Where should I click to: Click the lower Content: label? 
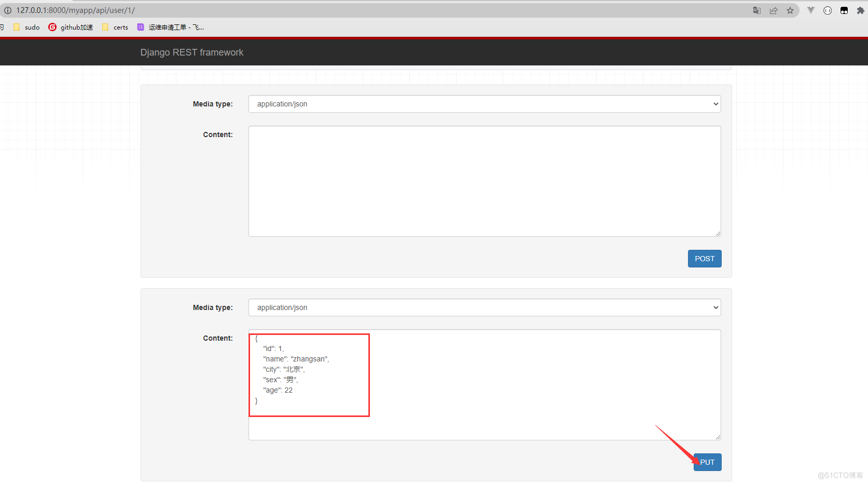pos(218,338)
